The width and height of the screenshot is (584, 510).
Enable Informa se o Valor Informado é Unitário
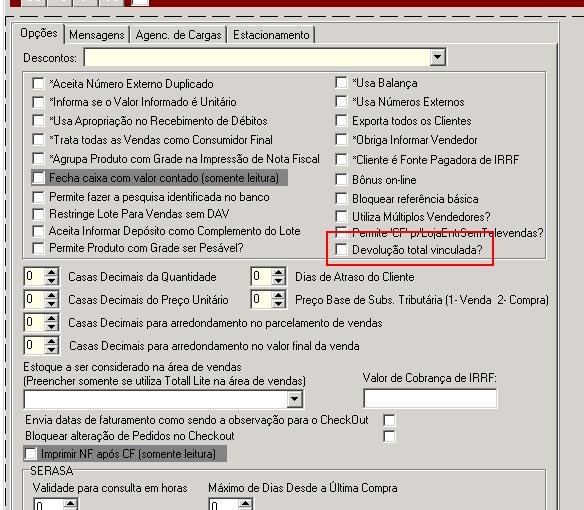pyautogui.click(x=38, y=102)
